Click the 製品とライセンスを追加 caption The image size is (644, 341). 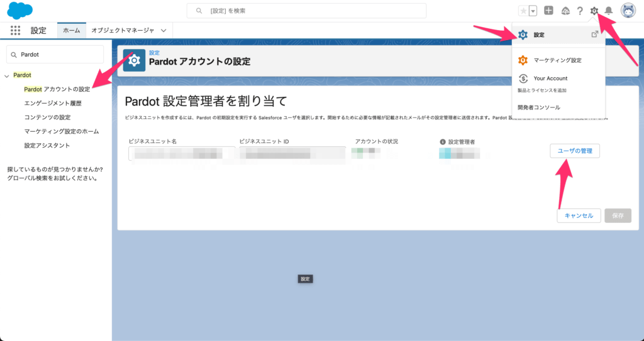click(541, 90)
